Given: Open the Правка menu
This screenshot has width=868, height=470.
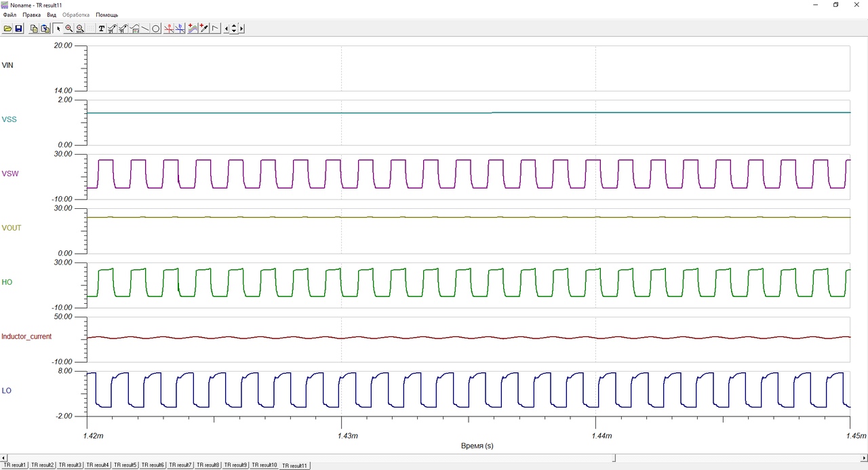Looking at the screenshot, I should pyautogui.click(x=32, y=14).
